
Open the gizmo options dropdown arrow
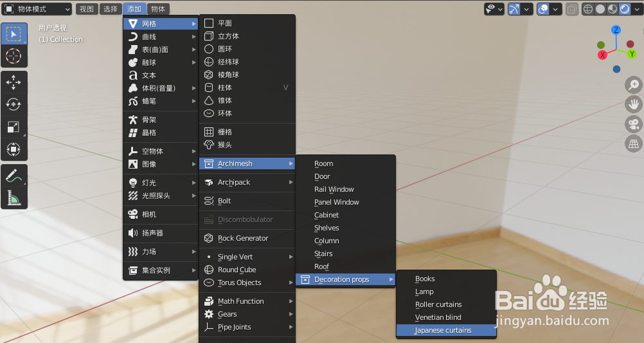tap(527, 9)
